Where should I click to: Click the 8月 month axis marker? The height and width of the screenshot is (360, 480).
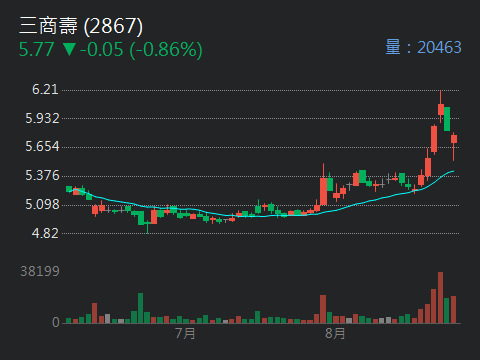click(335, 333)
